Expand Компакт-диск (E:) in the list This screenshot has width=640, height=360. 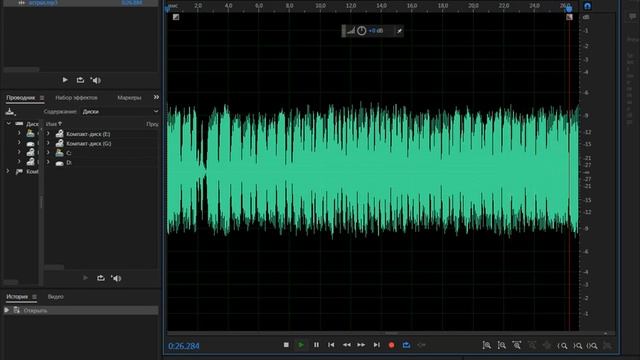pos(48,134)
